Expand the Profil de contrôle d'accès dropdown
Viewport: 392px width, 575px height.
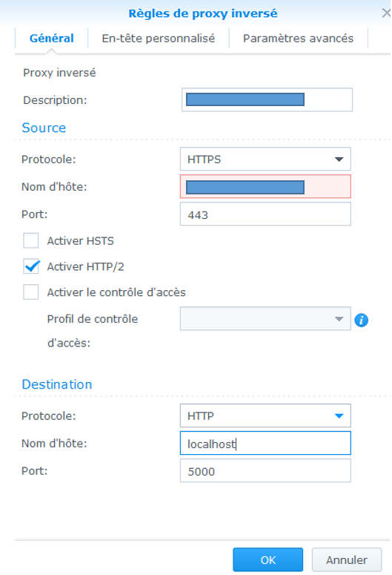(x=265, y=319)
